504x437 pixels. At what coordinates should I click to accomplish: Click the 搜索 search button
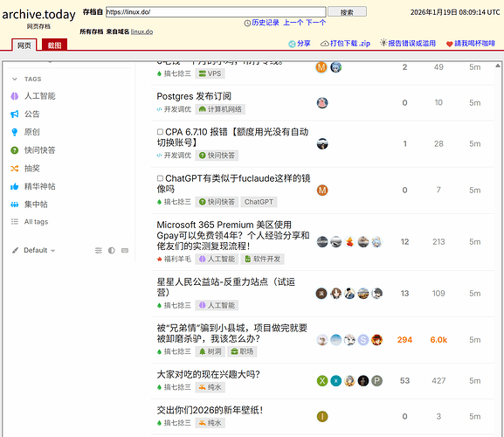coord(347,12)
